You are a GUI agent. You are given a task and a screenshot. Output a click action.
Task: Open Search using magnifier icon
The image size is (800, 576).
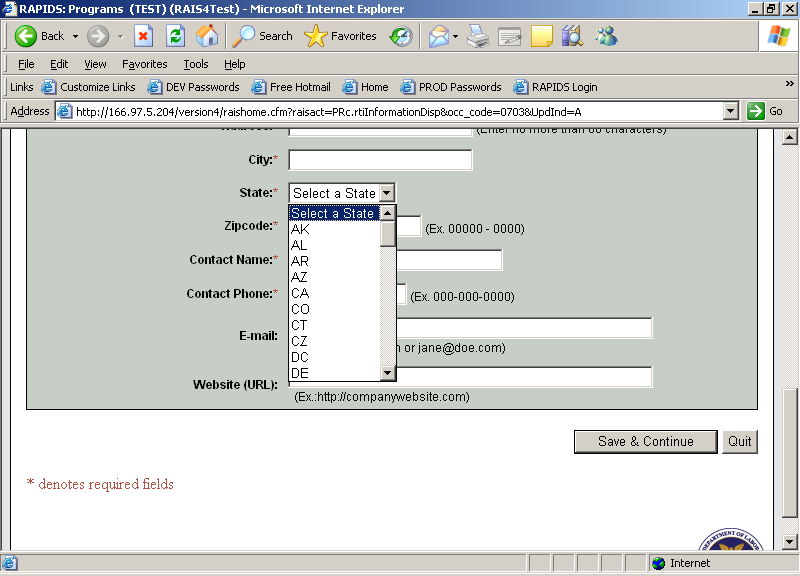(243, 36)
